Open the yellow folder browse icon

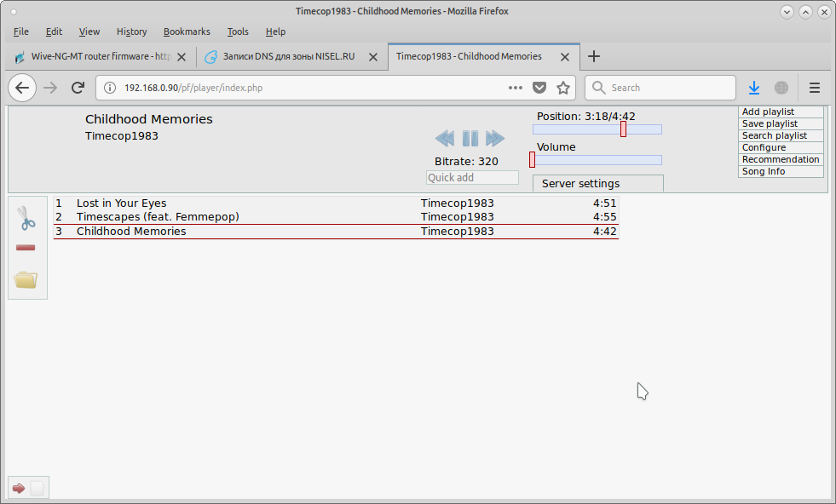26,280
